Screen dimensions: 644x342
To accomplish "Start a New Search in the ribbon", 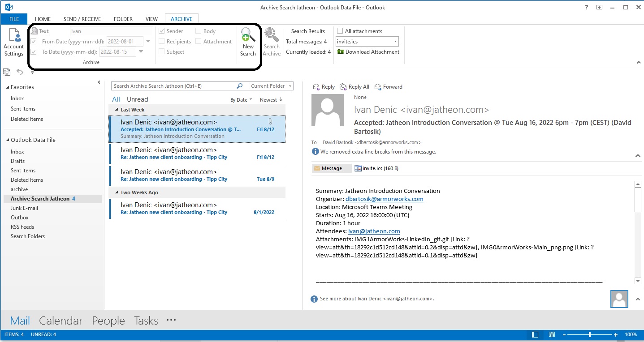I will [x=248, y=43].
